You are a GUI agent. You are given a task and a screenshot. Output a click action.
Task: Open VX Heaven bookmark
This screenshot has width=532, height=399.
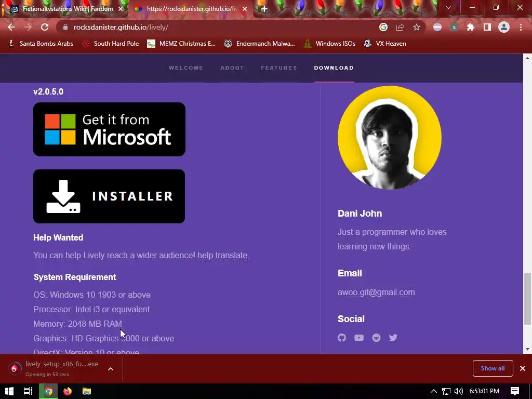(x=385, y=44)
